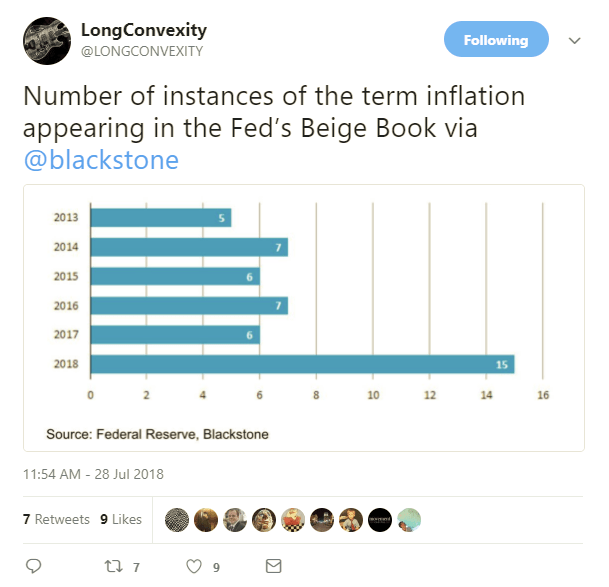Toggle the Following button
609x587 pixels.
[x=496, y=40]
